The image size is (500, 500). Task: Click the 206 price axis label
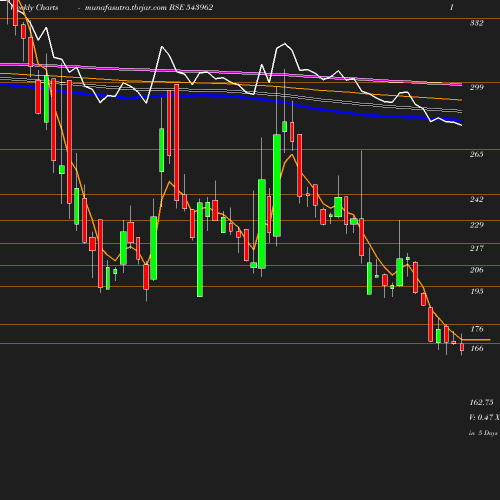point(476,270)
